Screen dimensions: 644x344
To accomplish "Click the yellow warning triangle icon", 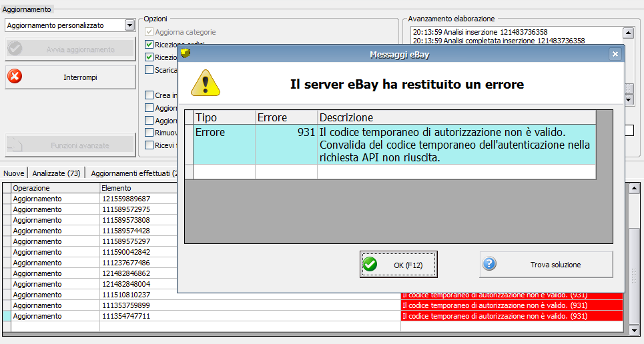I will pos(206,83).
